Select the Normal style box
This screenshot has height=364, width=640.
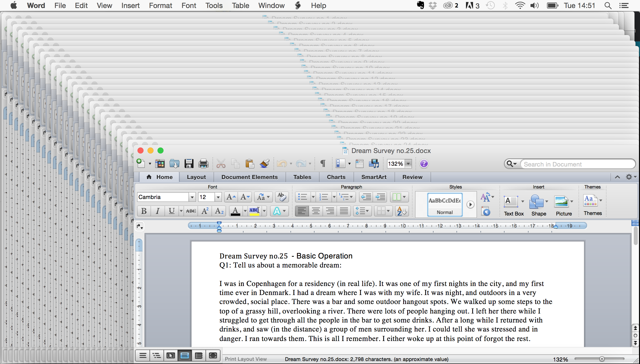(x=445, y=204)
